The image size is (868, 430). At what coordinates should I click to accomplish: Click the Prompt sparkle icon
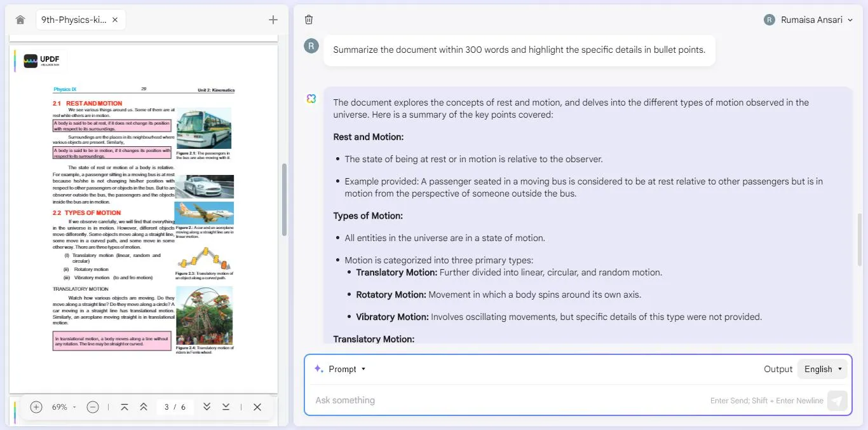point(319,369)
